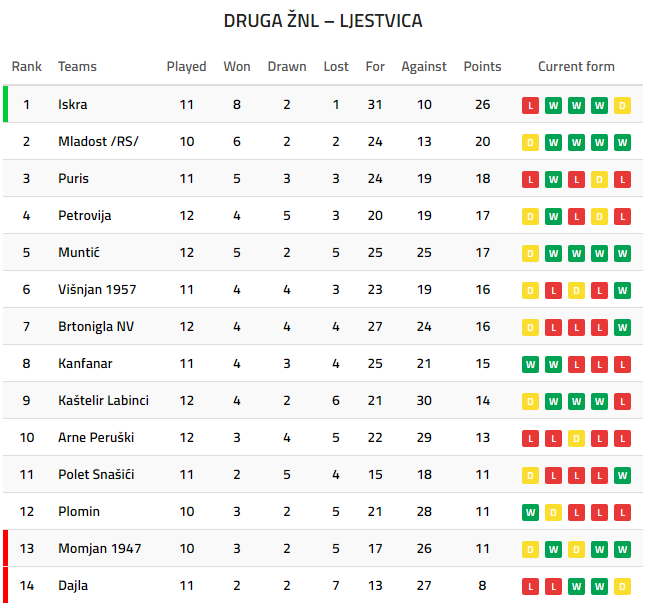The width and height of the screenshot is (648, 611).
Task: Click Puris' fourth form badge (D)
Action: [599, 179]
